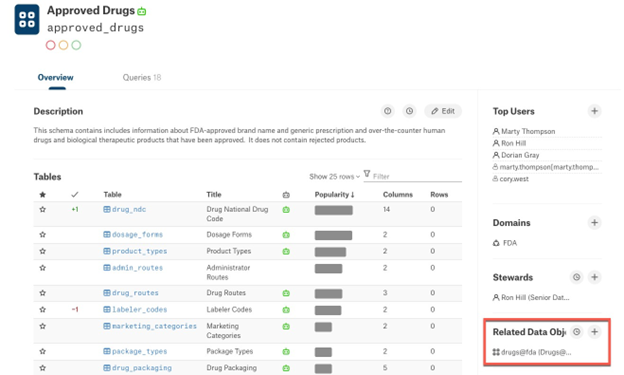Click the Description info icon
This screenshot has height=375, width=624.
388,111
